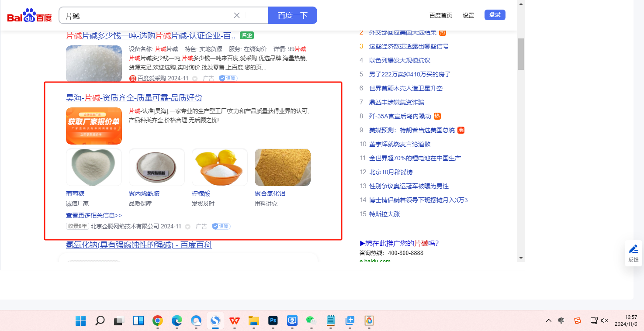The width and height of the screenshot is (644, 331).
Task: Click the Sogou input method tray icon
Action: click(x=578, y=321)
